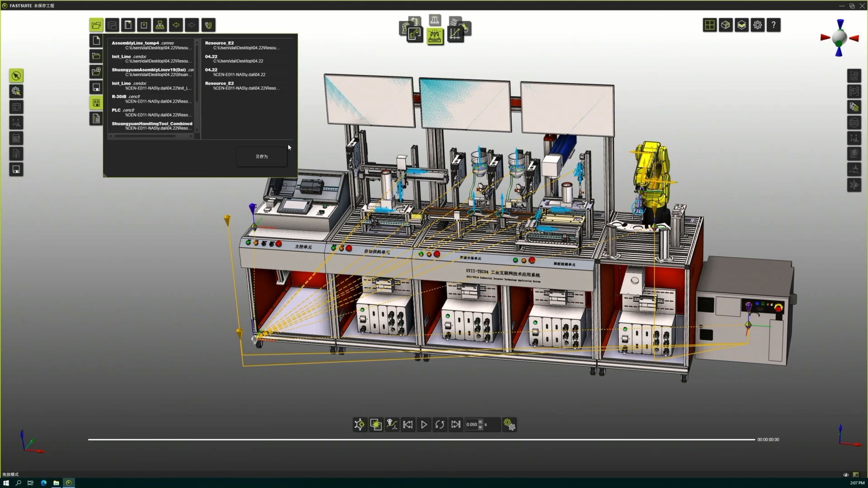Click the layers stack icon top right

(741, 25)
